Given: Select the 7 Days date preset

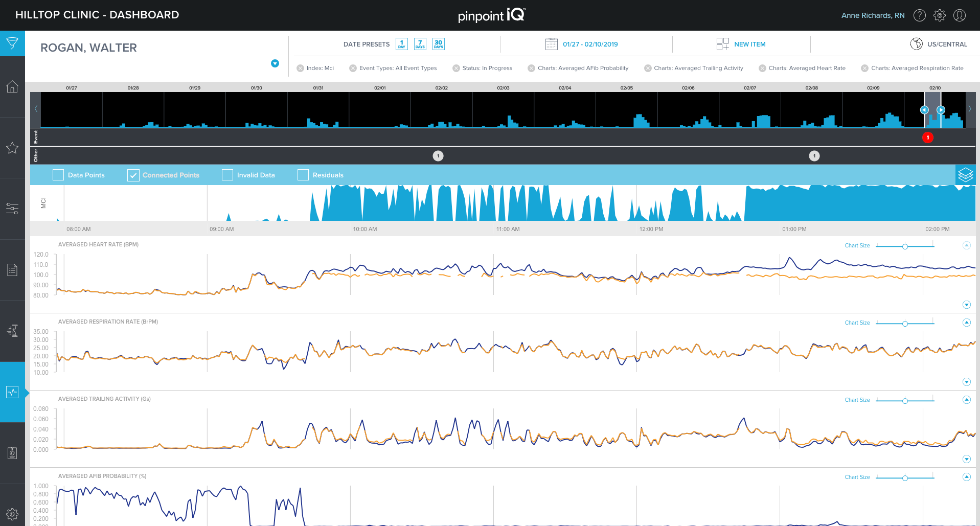Looking at the screenshot, I should (x=420, y=44).
